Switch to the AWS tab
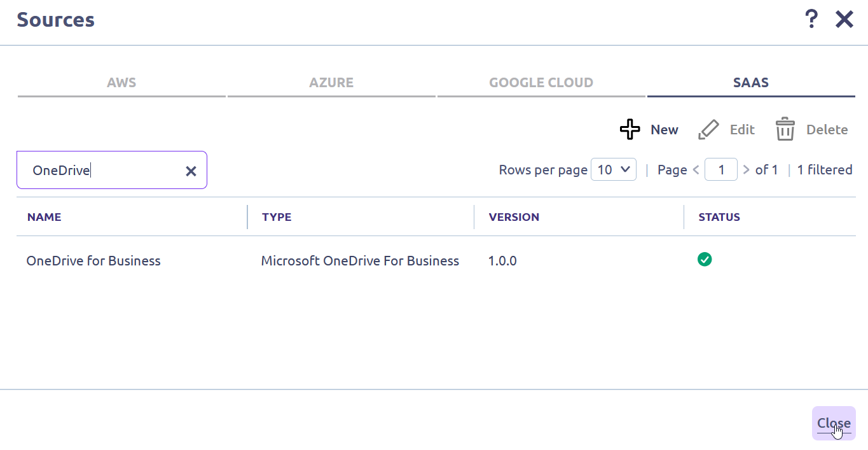The width and height of the screenshot is (868, 450). (121, 83)
